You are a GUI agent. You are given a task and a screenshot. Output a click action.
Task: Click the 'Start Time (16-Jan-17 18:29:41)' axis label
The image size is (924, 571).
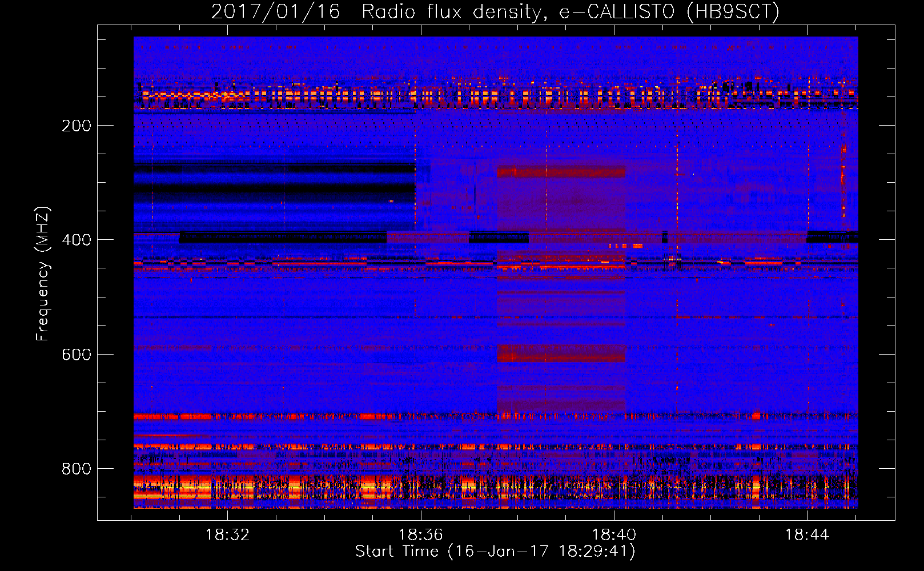pos(495,552)
